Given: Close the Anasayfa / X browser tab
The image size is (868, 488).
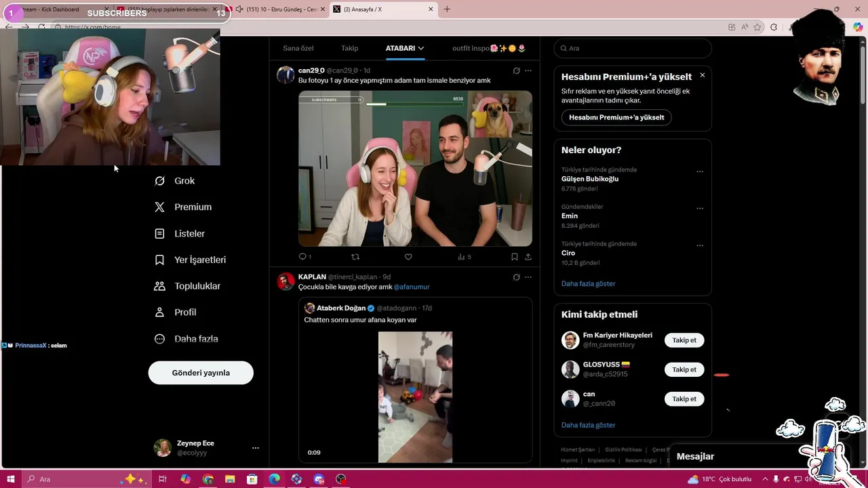Looking at the screenshot, I should coord(431,9).
